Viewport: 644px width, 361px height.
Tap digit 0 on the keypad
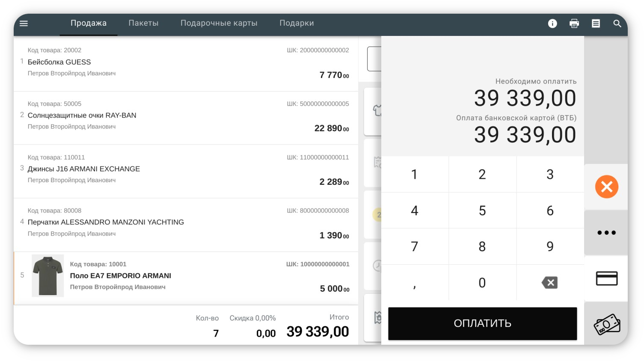click(x=482, y=283)
